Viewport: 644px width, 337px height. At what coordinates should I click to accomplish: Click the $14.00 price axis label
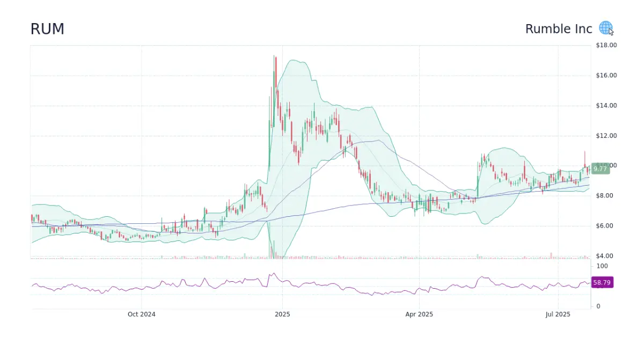pyautogui.click(x=606, y=105)
